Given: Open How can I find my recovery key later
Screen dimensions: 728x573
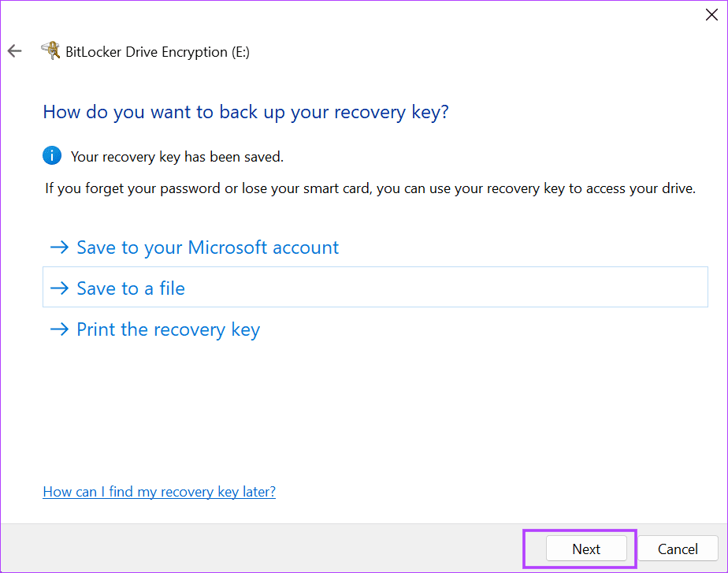Looking at the screenshot, I should [x=159, y=492].
